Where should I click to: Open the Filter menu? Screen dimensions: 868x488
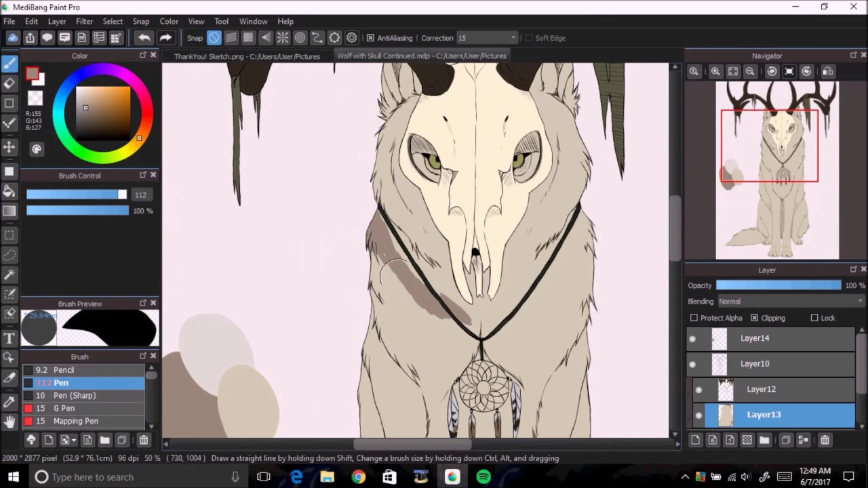(84, 22)
